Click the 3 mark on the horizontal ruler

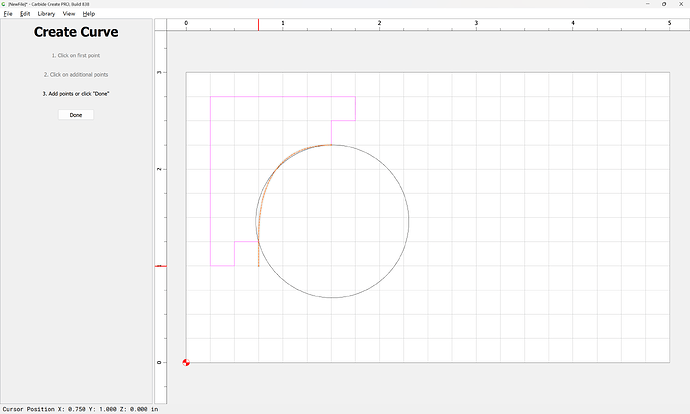[476, 22]
